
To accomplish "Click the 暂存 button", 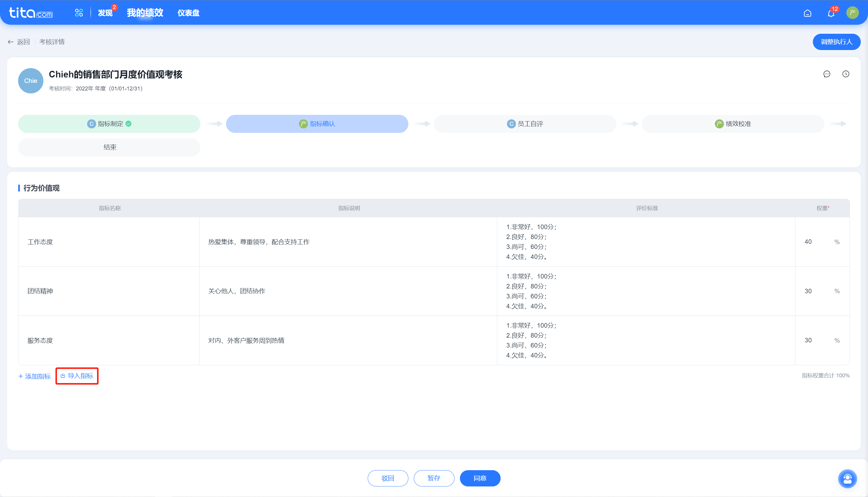I will [434, 478].
